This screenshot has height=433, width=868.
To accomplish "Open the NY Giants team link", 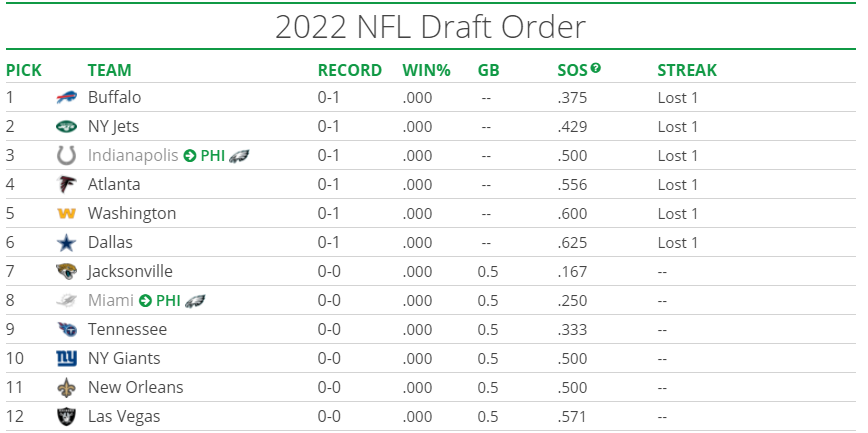I will coord(124,358).
